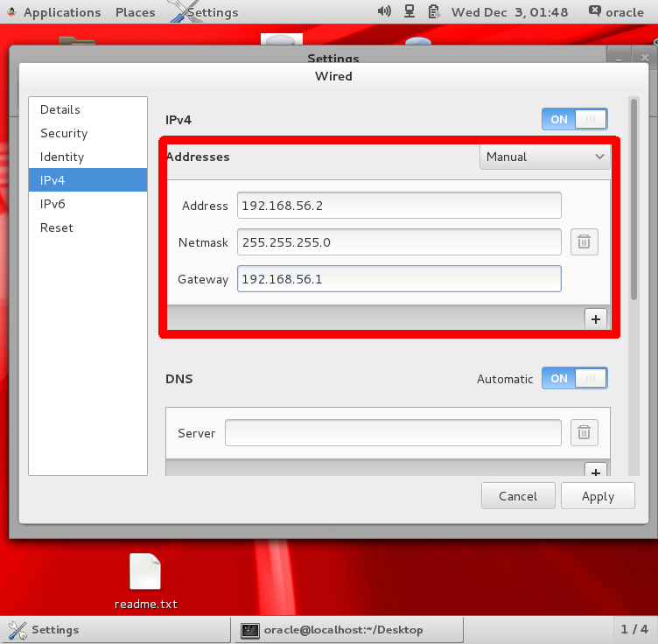Click the Oracle Linux logo by Applications

11,11
